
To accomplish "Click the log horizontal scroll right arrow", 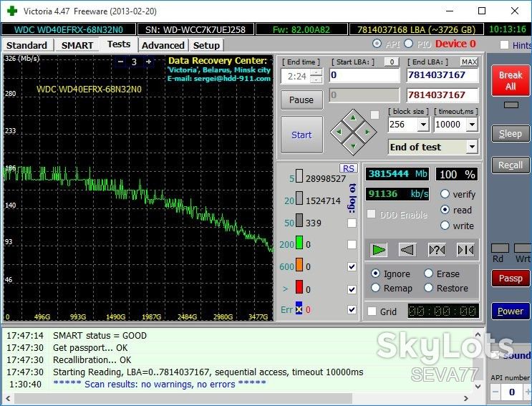I will pyautogui.click(x=466, y=398).
